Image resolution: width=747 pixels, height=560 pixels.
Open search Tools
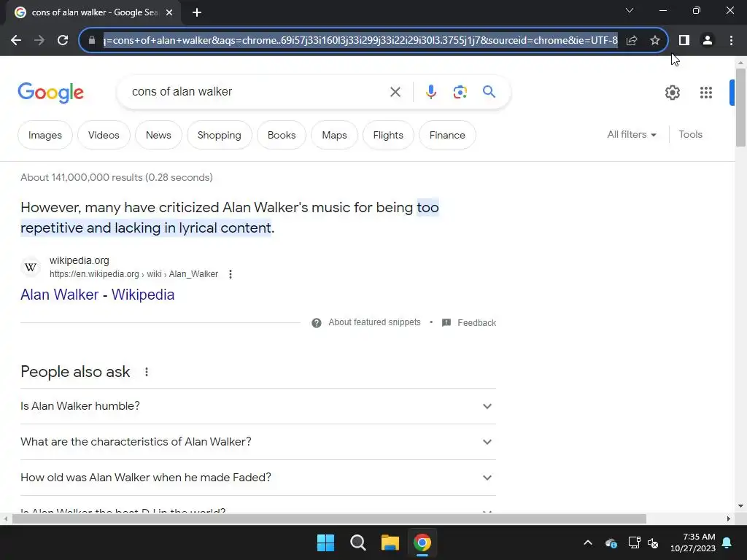690,135
